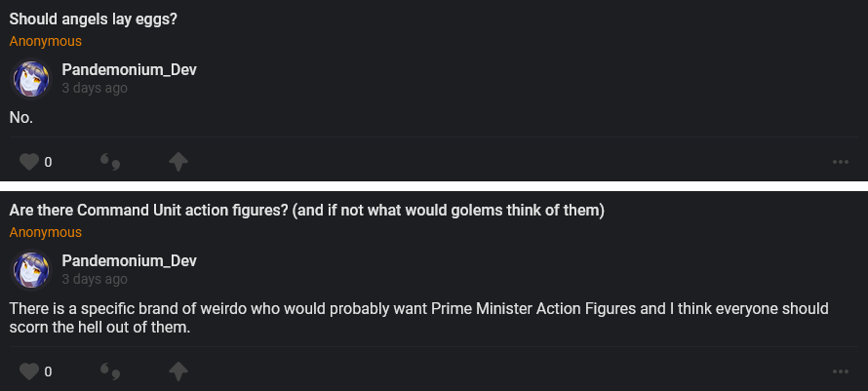Open the Command Unit action figures question title
This screenshot has height=391, width=868.
point(307,211)
